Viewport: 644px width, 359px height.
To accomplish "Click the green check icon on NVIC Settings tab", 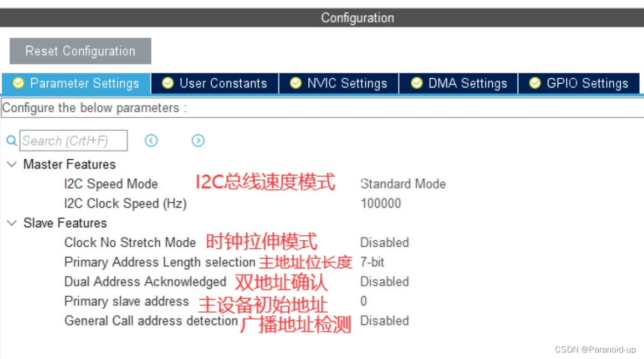I will (x=295, y=83).
